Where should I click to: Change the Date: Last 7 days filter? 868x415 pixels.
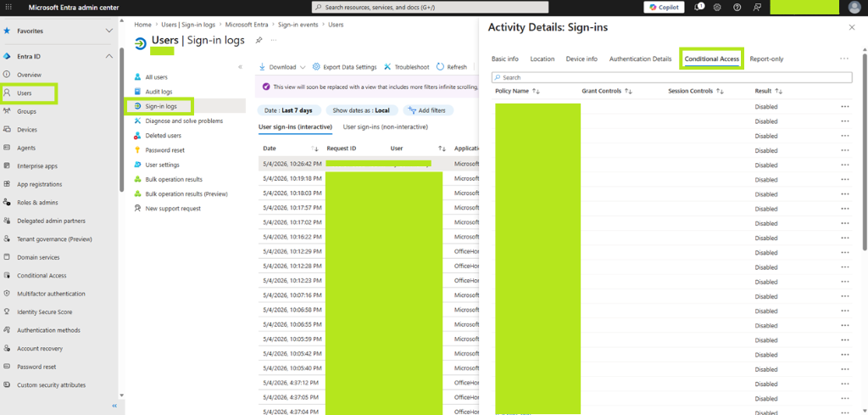click(x=288, y=110)
